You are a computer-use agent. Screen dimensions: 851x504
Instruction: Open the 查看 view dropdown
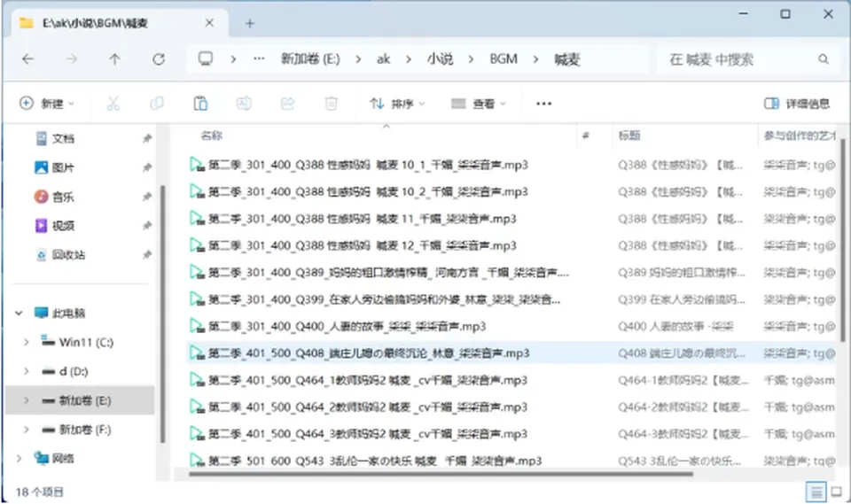pyautogui.click(x=478, y=103)
